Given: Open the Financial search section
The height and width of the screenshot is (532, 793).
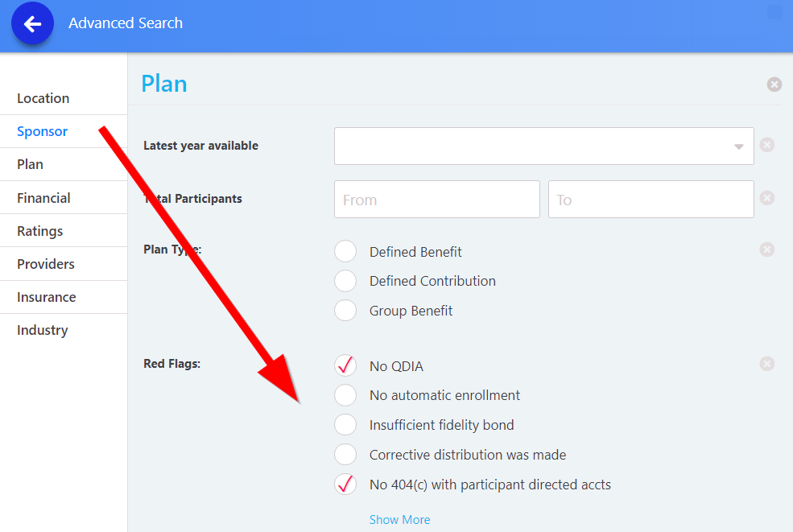Looking at the screenshot, I should (x=43, y=198).
